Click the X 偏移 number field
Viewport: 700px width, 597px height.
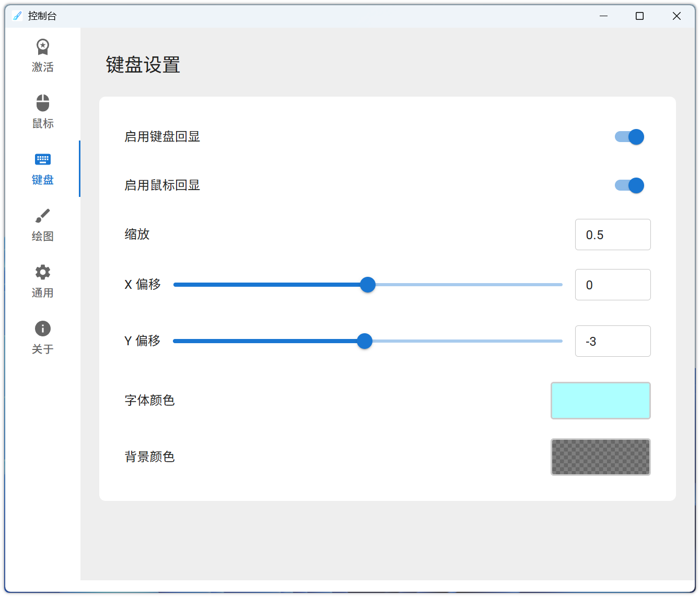pyautogui.click(x=612, y=285)
